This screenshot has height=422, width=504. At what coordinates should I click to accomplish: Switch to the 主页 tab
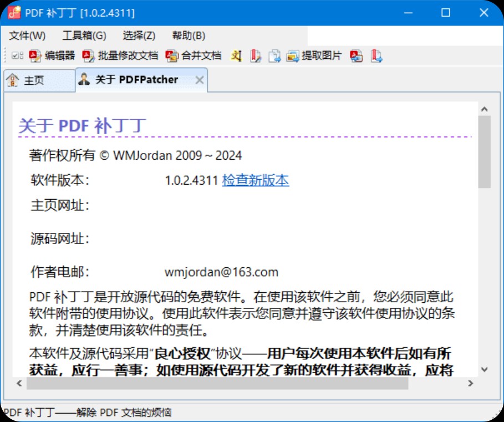point(33,80)
